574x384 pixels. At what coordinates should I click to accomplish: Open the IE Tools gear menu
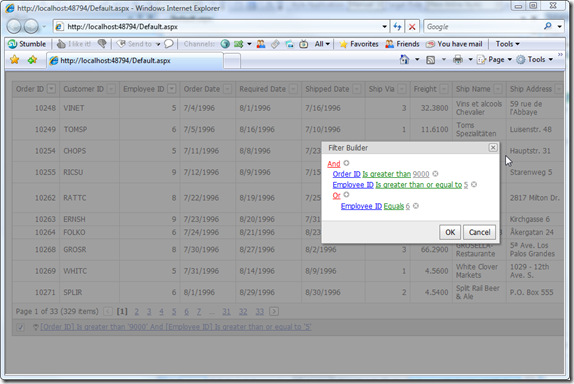click(x=534, y=59)
